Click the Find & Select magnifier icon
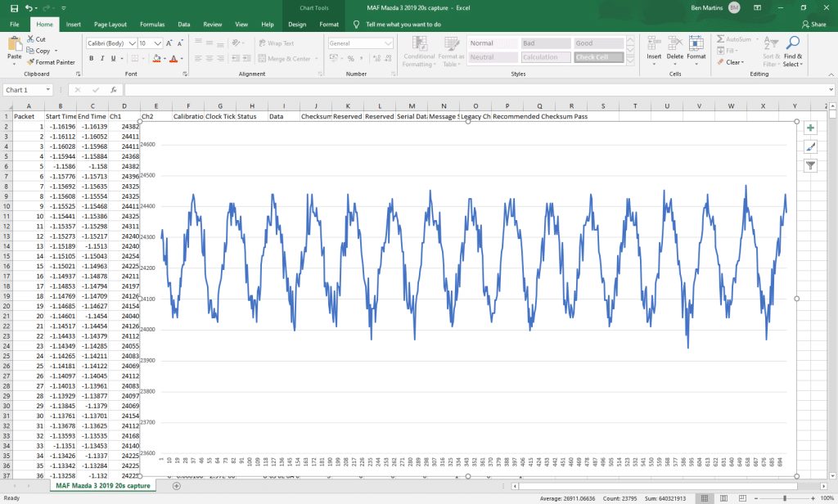This screenshot has width=838, height=504. pos(793,43)
